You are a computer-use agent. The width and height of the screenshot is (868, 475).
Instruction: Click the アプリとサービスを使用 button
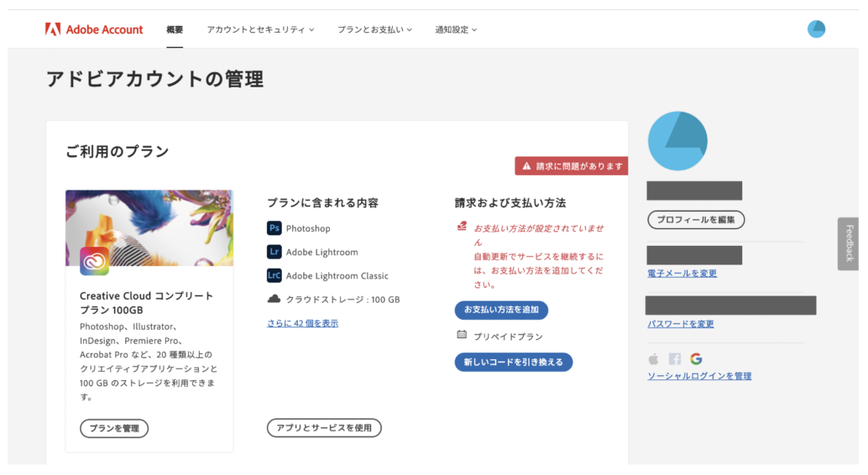pos(324,428)
